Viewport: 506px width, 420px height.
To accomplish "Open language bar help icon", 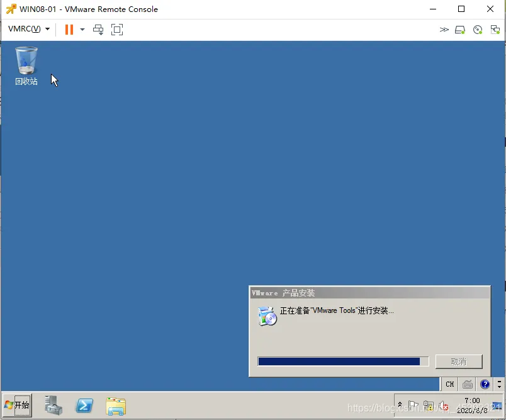I will (x=485, y=384).
